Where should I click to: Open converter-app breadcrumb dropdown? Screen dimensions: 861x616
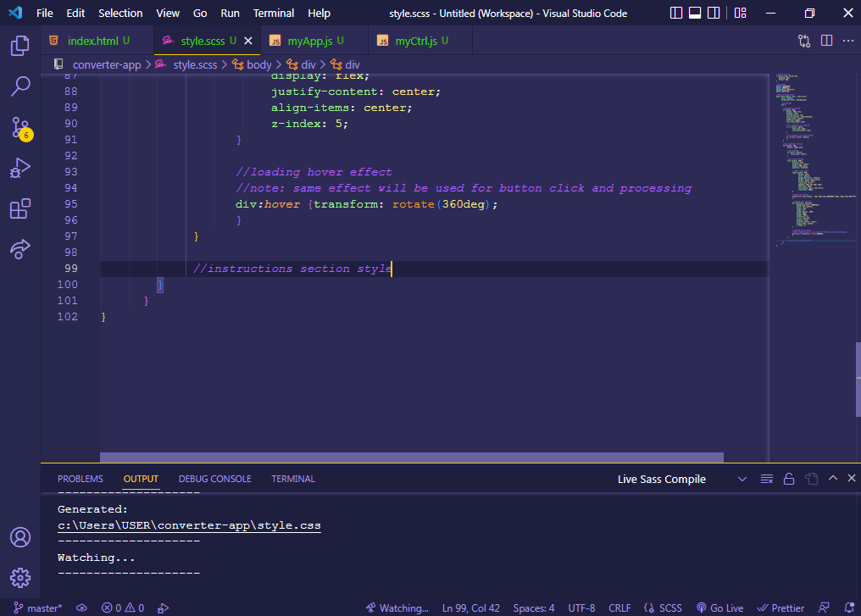107,64
